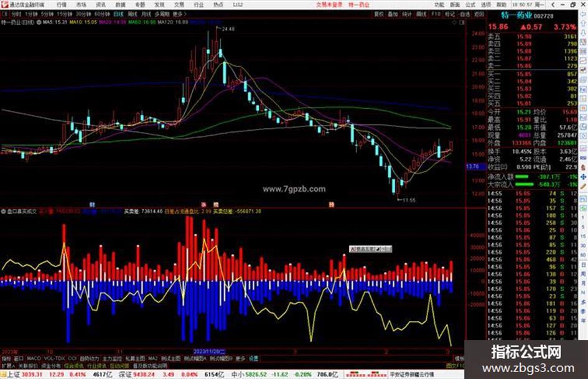Click the 自选 watchlist toolbar button
The height and width of the screenshot is (379, 588).
(464, 14)
